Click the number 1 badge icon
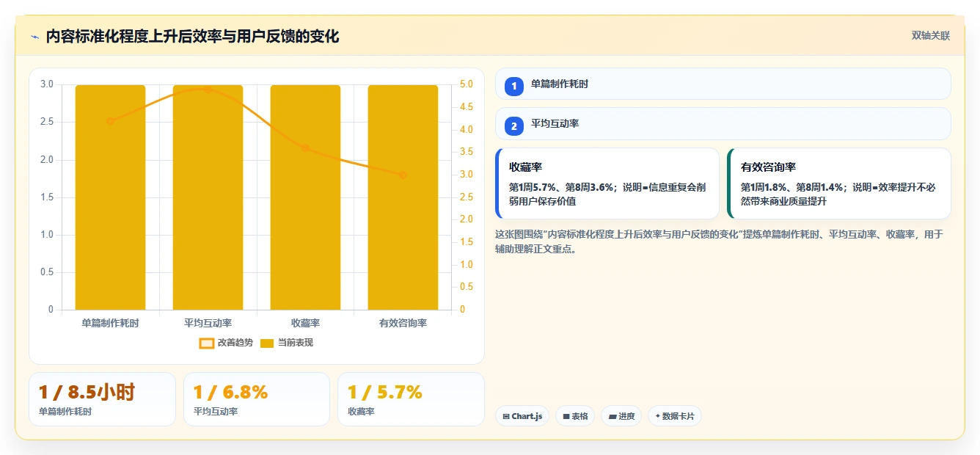 click(x=514, y=86)
